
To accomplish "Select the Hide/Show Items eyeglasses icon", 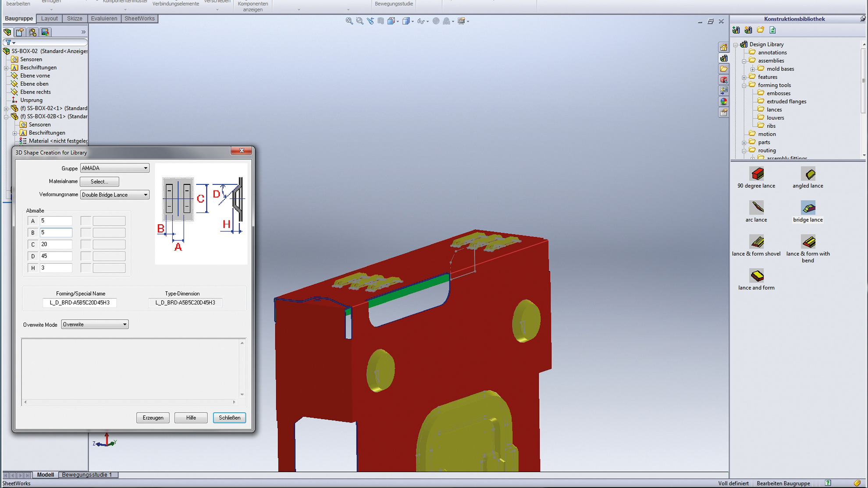I will coord(421,21).
